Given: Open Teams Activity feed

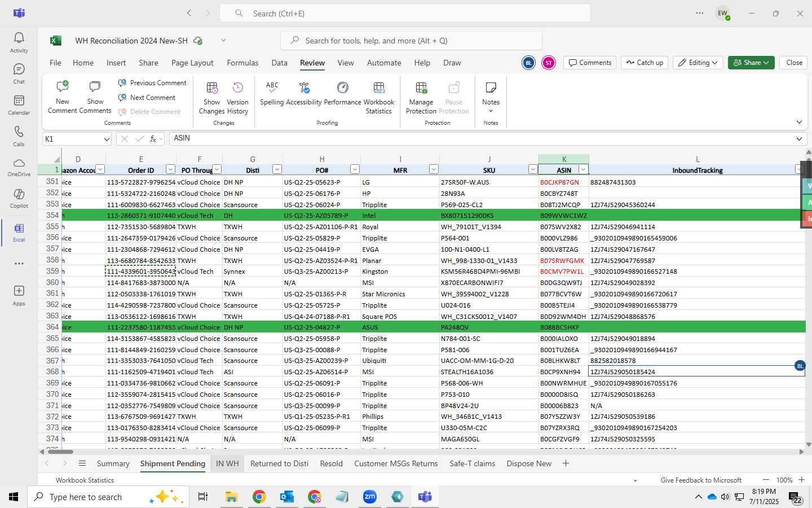Looking at the screenshot, I should point(19,42).
